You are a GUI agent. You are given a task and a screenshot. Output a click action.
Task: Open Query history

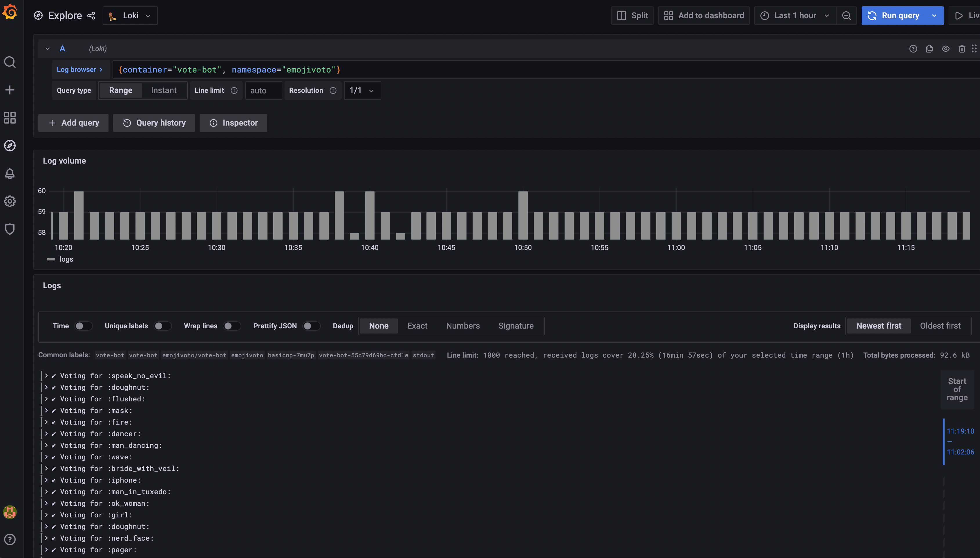[x=154, y=123]
